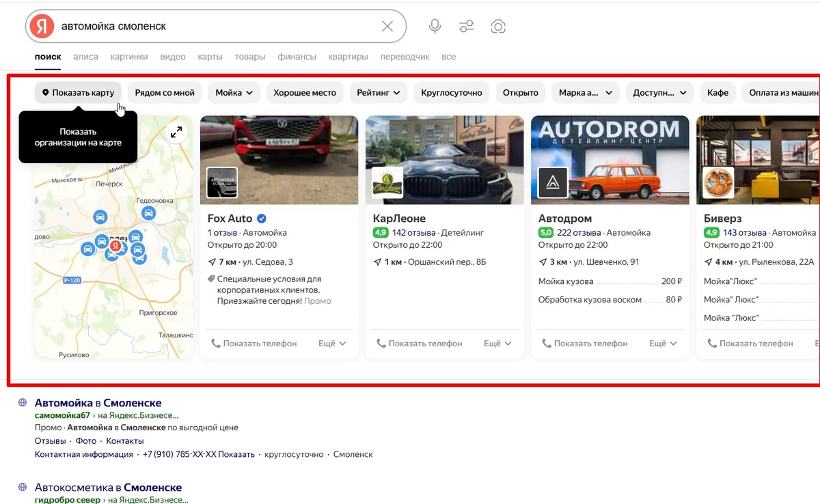Click the Fox Auto title
Viewport: 820px width, 504px height.
[x=230, y=219]
